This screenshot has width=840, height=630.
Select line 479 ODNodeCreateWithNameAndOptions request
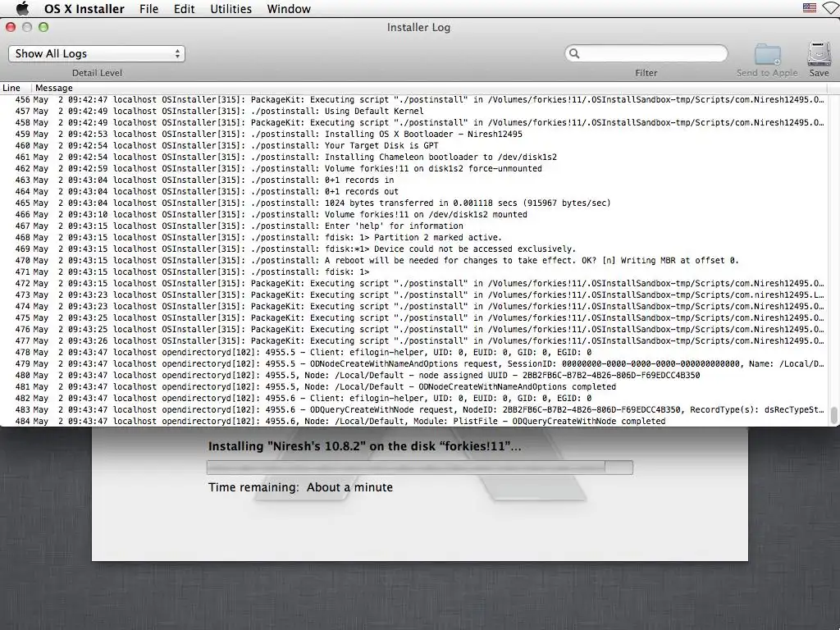[x=415, y=363]
